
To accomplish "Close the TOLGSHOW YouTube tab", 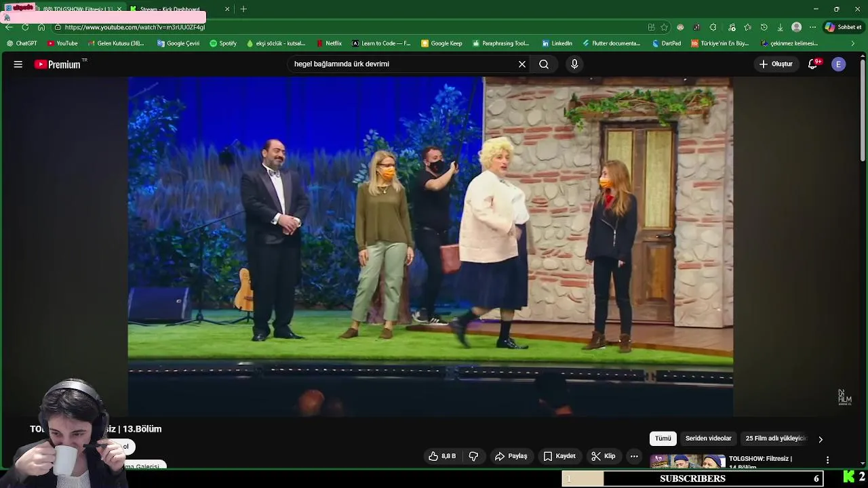I will click(x=119, y=9).
